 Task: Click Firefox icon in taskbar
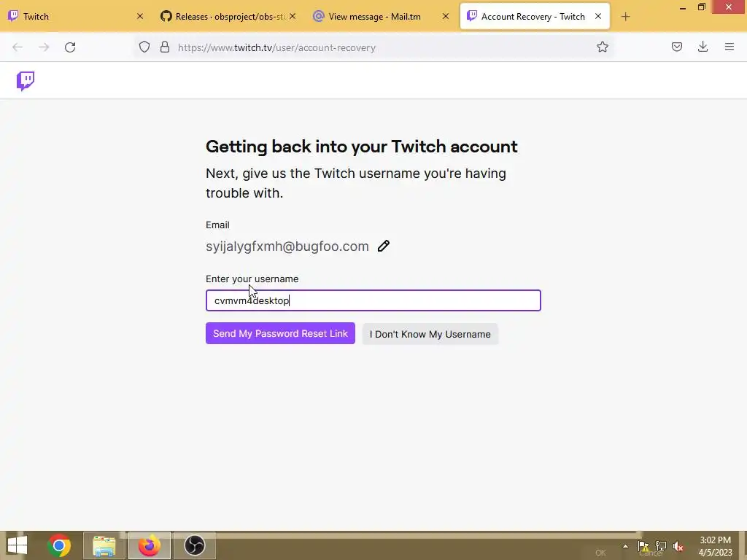tap(149, 545)
